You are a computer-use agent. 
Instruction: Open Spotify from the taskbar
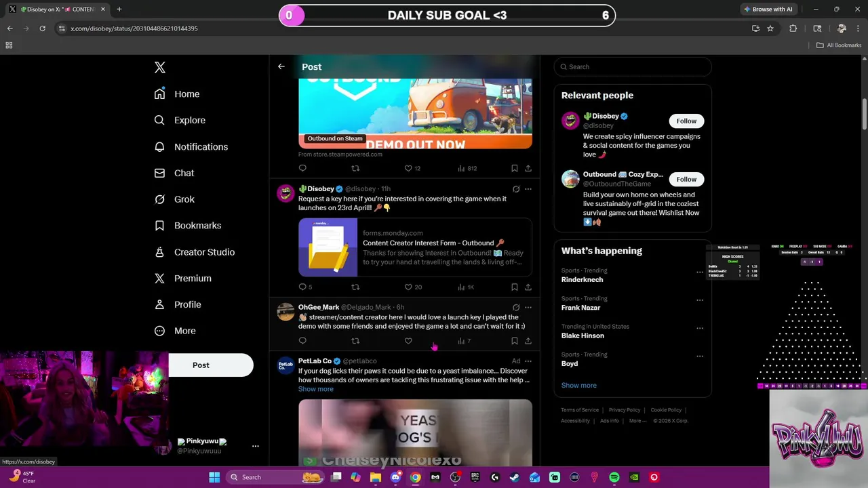click(614, 477)
